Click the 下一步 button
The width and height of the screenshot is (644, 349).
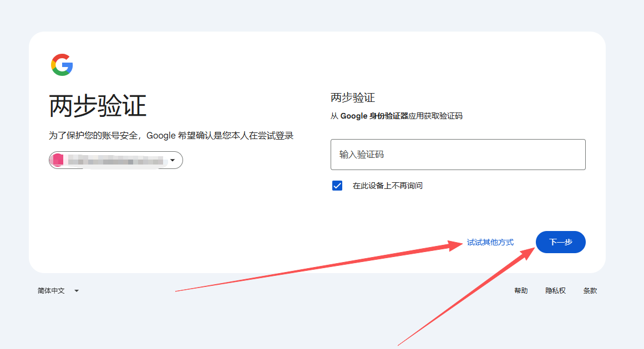point(561,242)
